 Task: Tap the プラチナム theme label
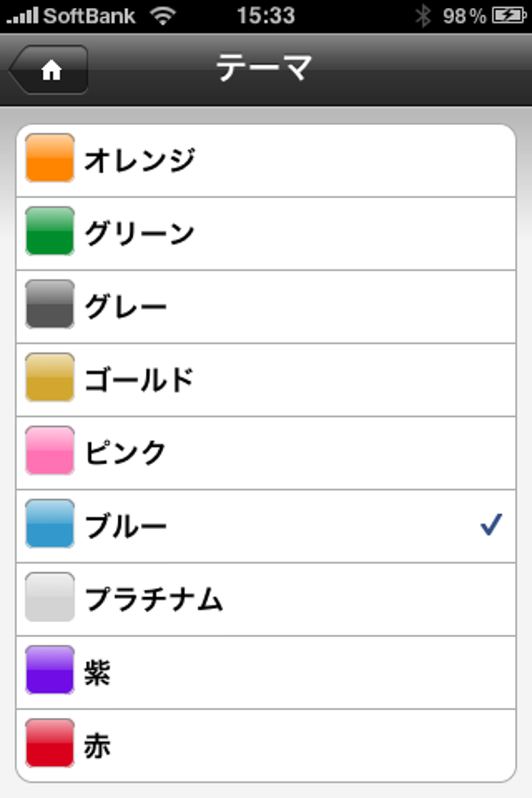(154, 599)
